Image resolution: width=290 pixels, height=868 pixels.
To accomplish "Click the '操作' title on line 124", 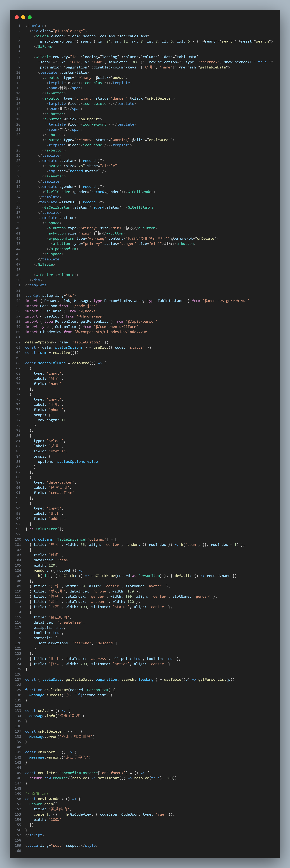I will [55, 664].
